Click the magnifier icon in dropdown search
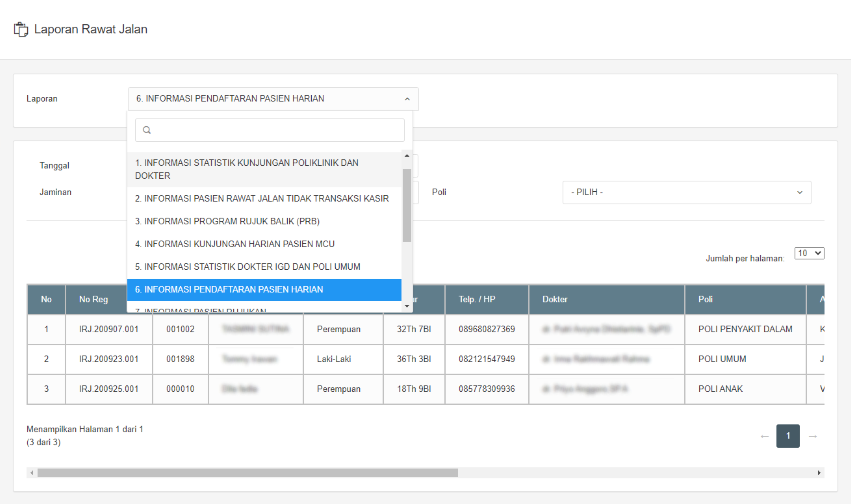851x504 pixels. click(146, 130)
